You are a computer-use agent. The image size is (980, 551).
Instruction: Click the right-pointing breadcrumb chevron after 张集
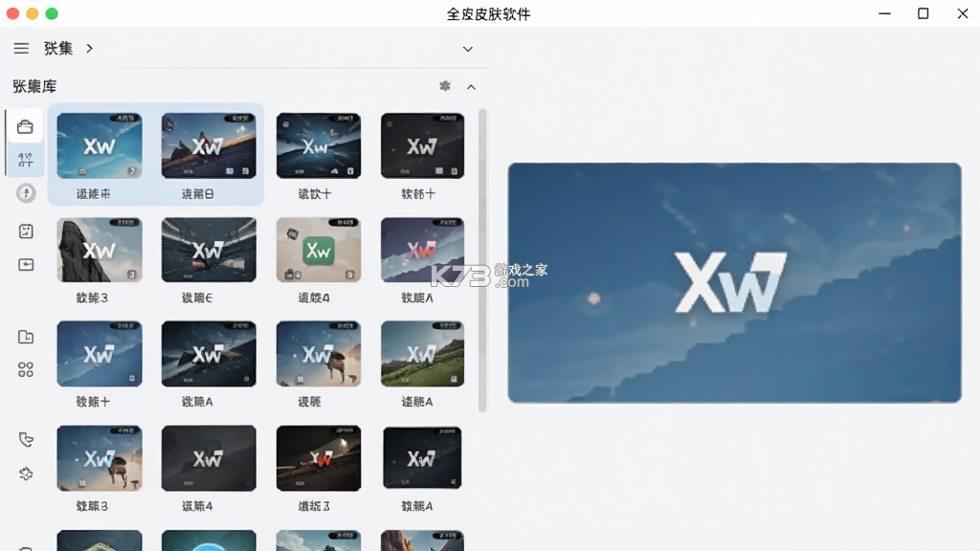coord(89,48)
